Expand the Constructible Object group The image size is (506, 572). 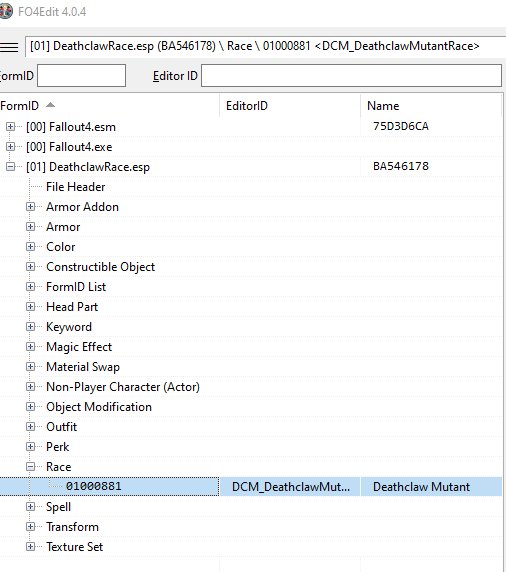click(31, 267)
